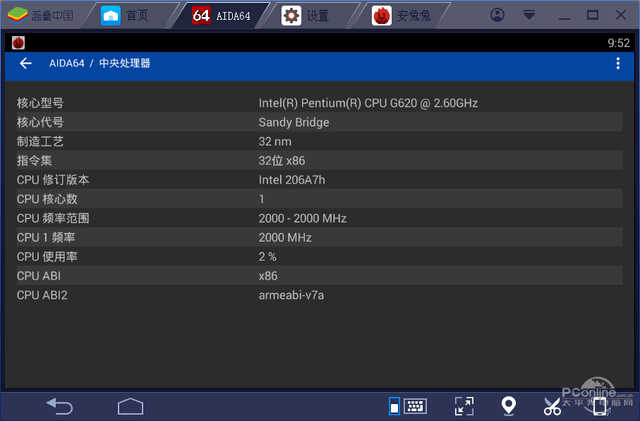The height and width of the screenshot is (421, 640).
Task: Tap the Android back button
Action: coord(60,406)
